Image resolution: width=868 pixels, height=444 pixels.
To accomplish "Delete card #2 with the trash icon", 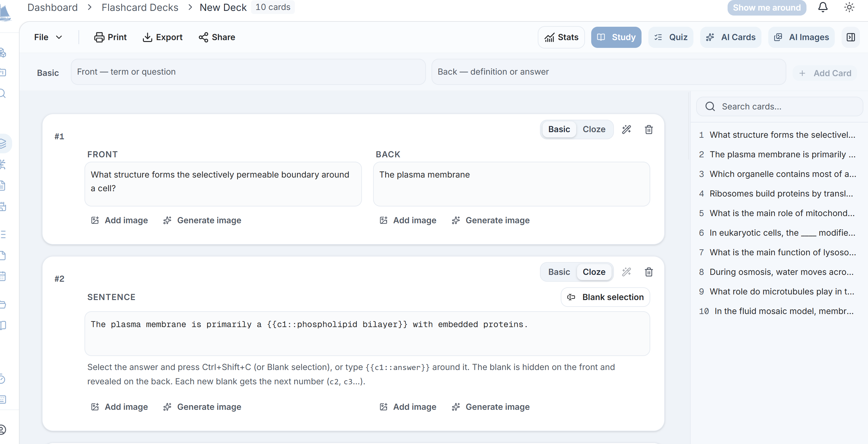I will tap(649, 272).
